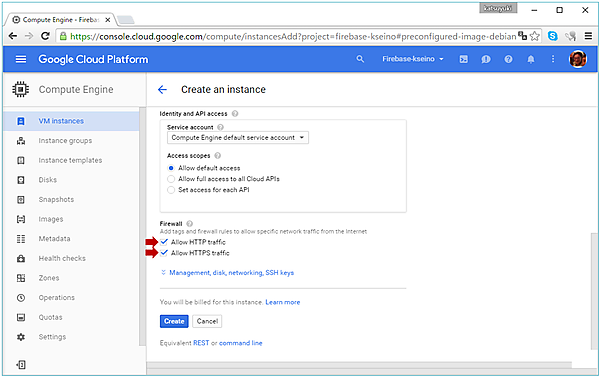Open VM instances in sidebar
600x377 pixels.
pyautogui.click(x=71, y=121)
